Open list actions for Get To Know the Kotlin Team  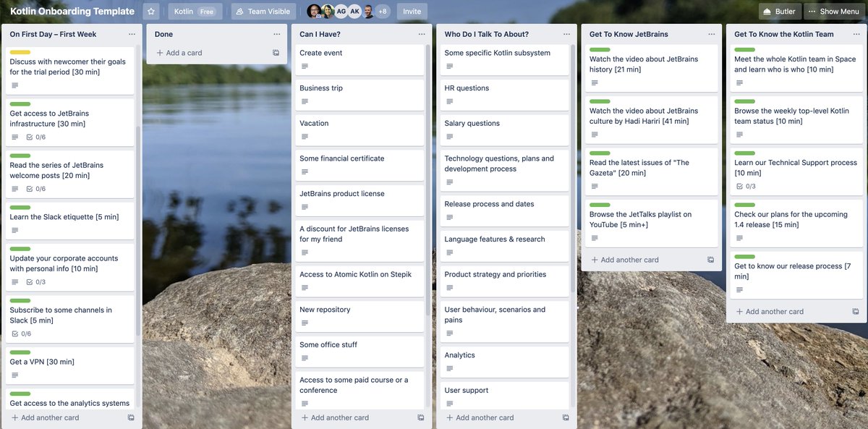(x=856, y=34)
